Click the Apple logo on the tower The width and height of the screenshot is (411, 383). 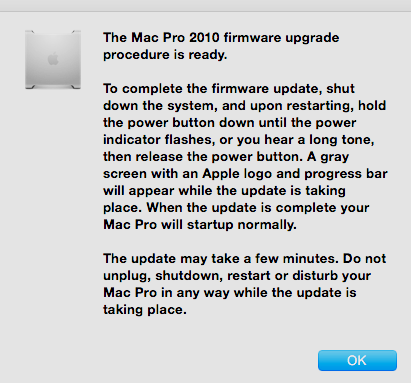coord(53,59)
